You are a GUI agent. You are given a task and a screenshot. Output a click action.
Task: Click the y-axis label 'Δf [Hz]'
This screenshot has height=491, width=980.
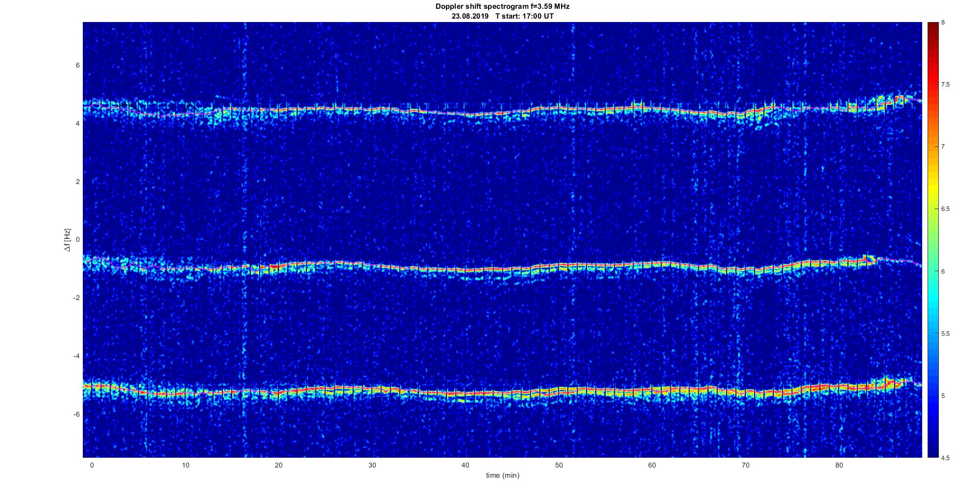[x=67, y=240]
